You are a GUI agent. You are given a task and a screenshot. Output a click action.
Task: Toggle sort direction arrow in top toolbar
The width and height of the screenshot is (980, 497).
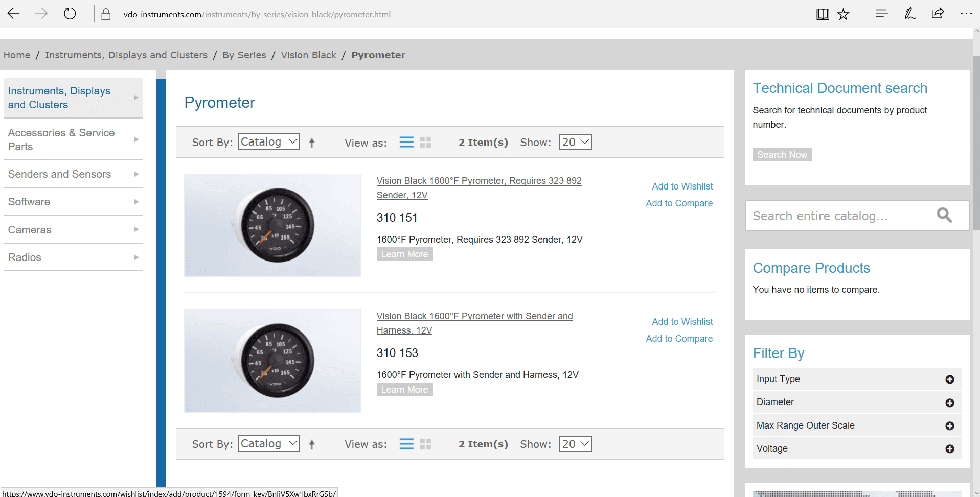point(312,143)
